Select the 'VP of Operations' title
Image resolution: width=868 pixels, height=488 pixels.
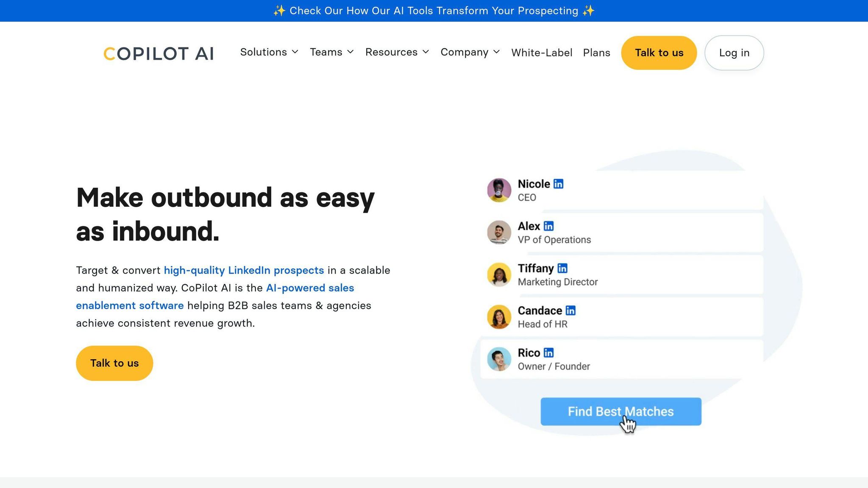tap(554, 240)
